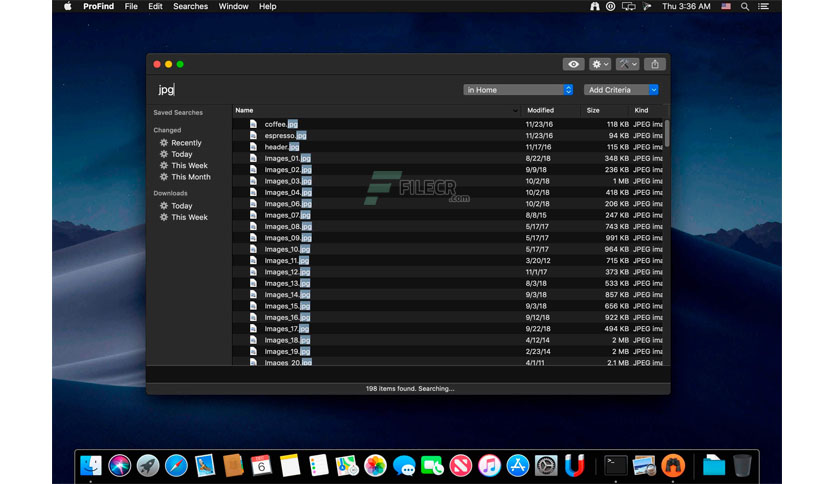The image size is (836, 484).
Task: Select Images_17.jpg in the list
Action: tap(448, 328)
